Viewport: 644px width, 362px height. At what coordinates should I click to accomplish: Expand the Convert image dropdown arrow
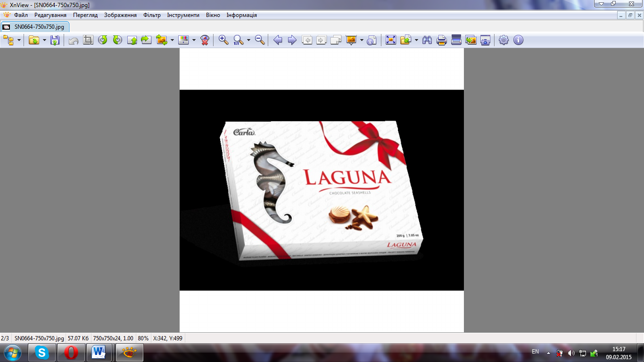(x=173, y=40)
